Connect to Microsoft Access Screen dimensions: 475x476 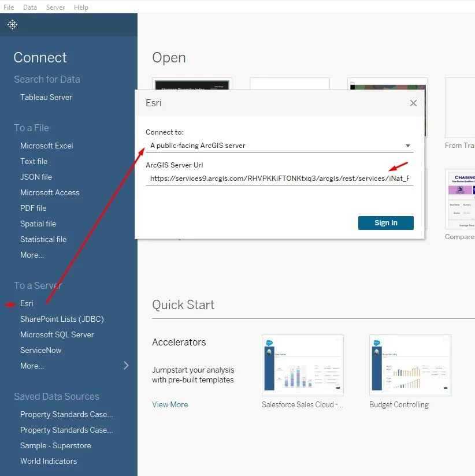50,192
